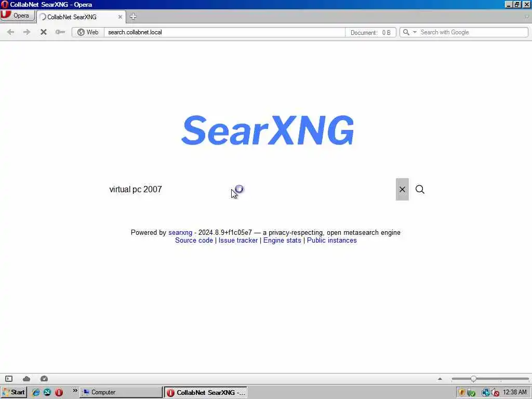Go forward with the forward arrow
Viewport: 532px width, 399px height.
click(27, 32)
